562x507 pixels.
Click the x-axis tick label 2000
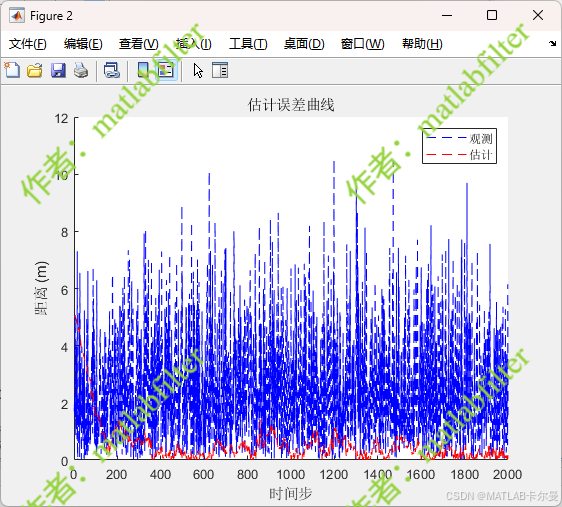[x=507, y=475]
